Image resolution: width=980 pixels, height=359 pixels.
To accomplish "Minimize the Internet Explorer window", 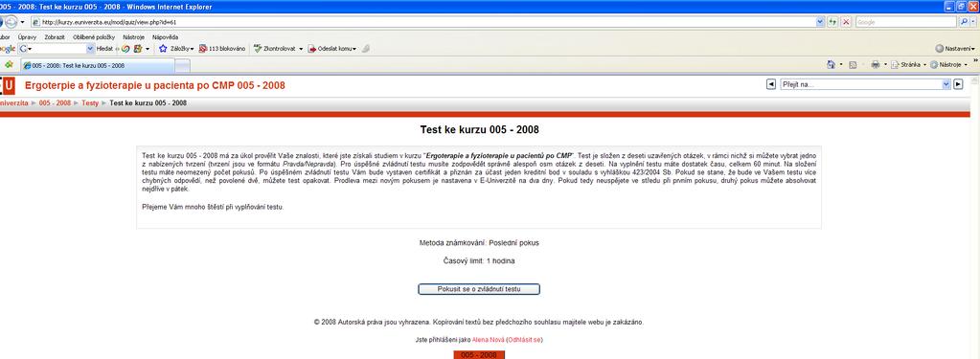I will [949, 7].
